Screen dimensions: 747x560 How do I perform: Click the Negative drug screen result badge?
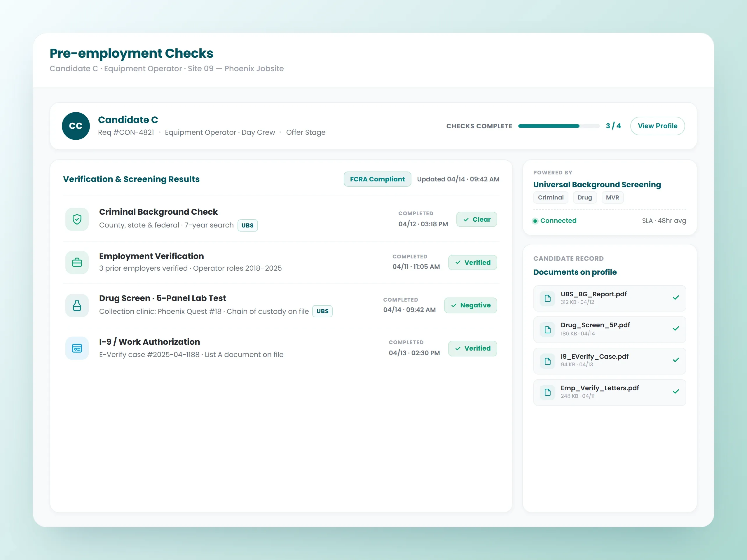(470, 305)
